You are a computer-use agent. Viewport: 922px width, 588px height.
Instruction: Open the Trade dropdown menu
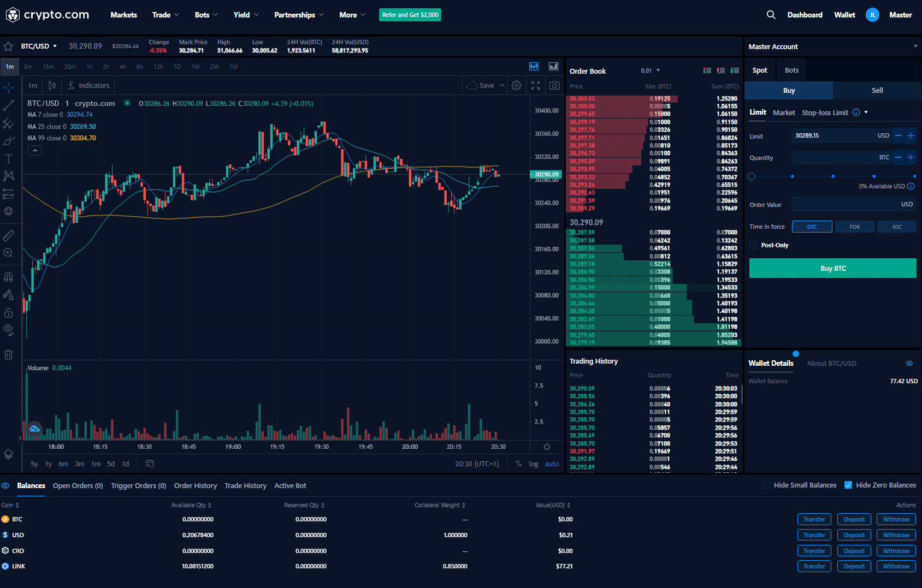tap(166, 15)
